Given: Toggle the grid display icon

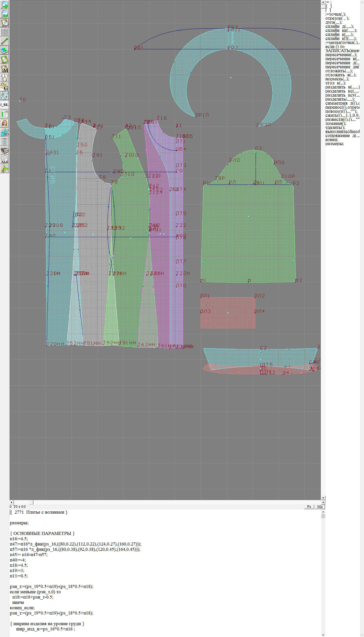Looking at the screenshot, I should pyautogui.click(x=5, y=32).
